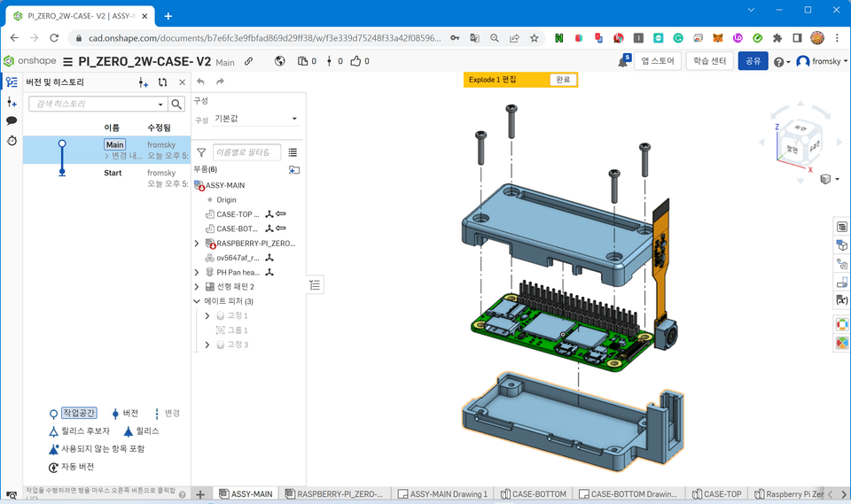Select the Start version row in history

[113, 174]
